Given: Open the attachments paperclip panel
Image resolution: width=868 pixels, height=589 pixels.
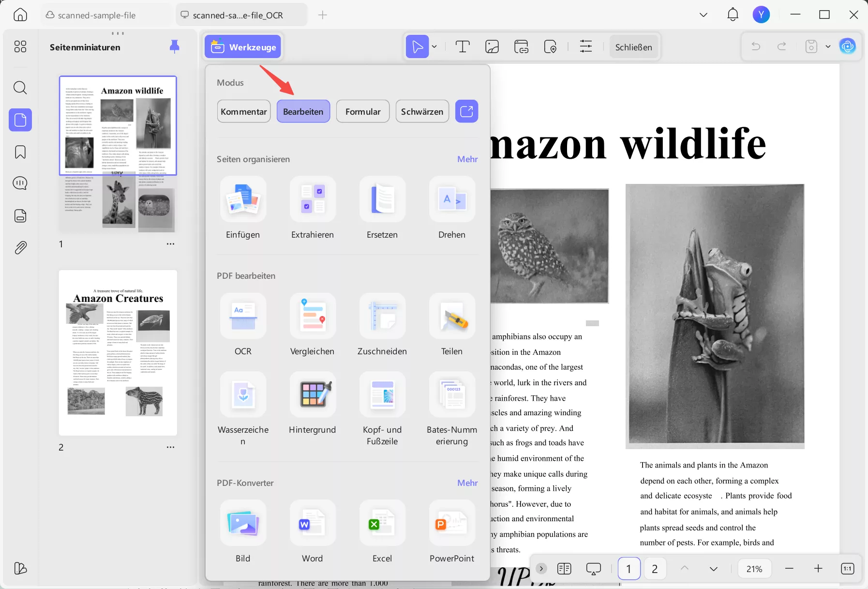Looking at the screenshot, I should coord(20,248).
